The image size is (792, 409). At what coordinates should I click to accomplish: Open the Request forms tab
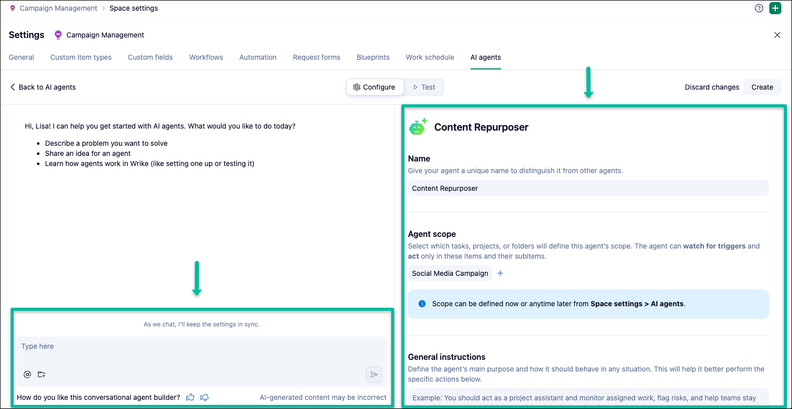pos(316,57)
